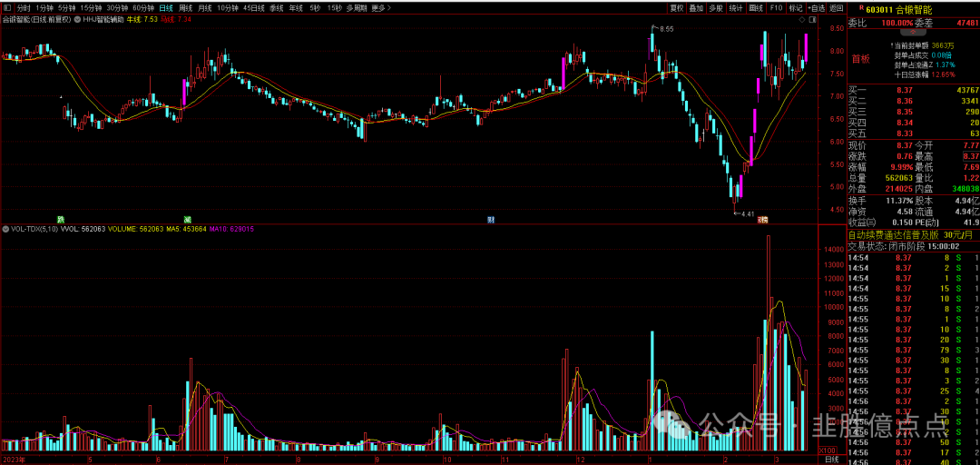The height and width of the screenshot is (465, 980).
Task: Click the 统计 statistics button
Action: pos(736,9)
